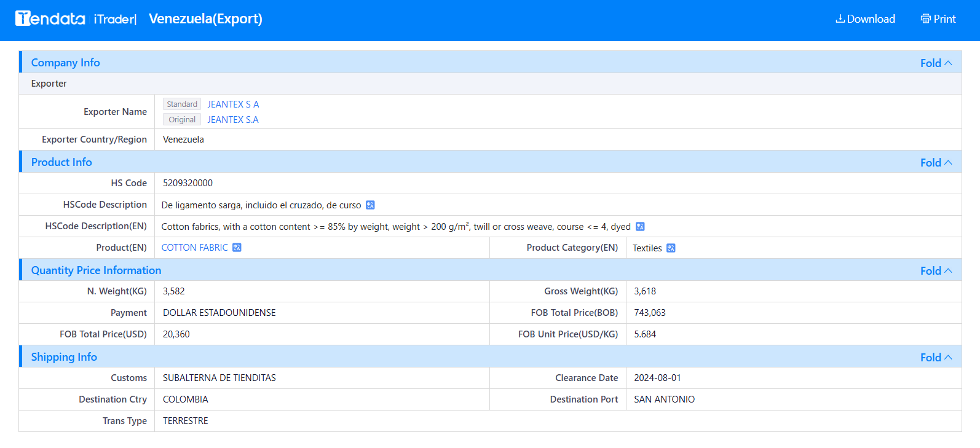Click the Payment label

click(x=128, y=313)
